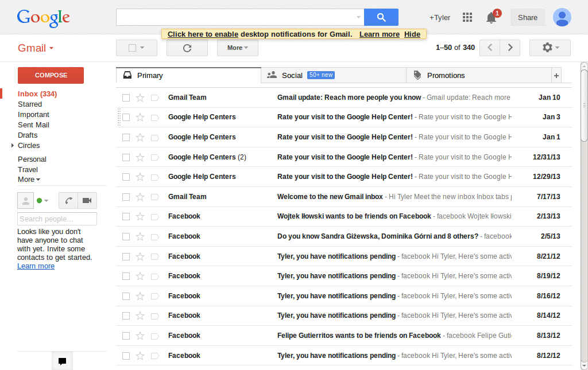Screen dimensions: 588x370
Task: Click the Google logo
Action: pos(44,18)
